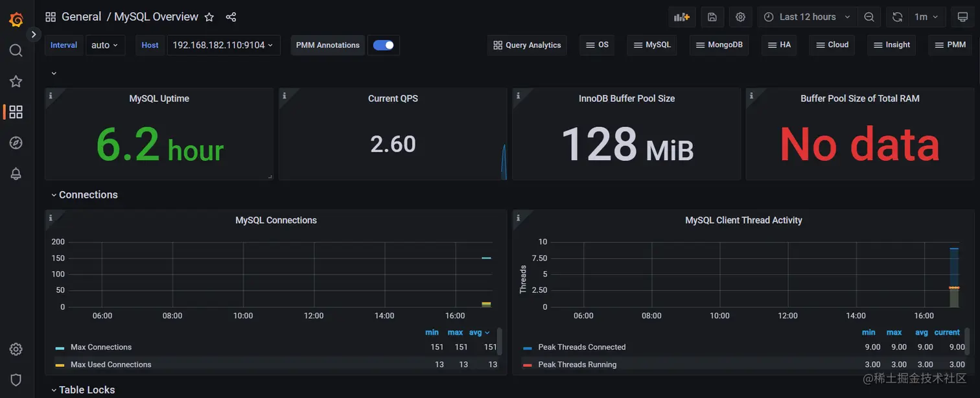The width and height of the screenshot is (980, 398).
Task: Change the Peak Threads Running color swatch
Action: click(x=527, y=365)
